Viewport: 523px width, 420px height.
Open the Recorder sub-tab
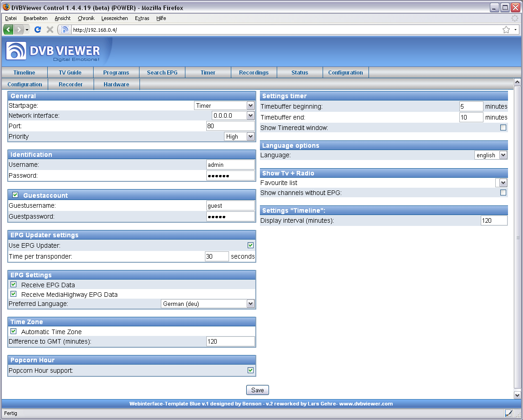click(x=70, y=84)
